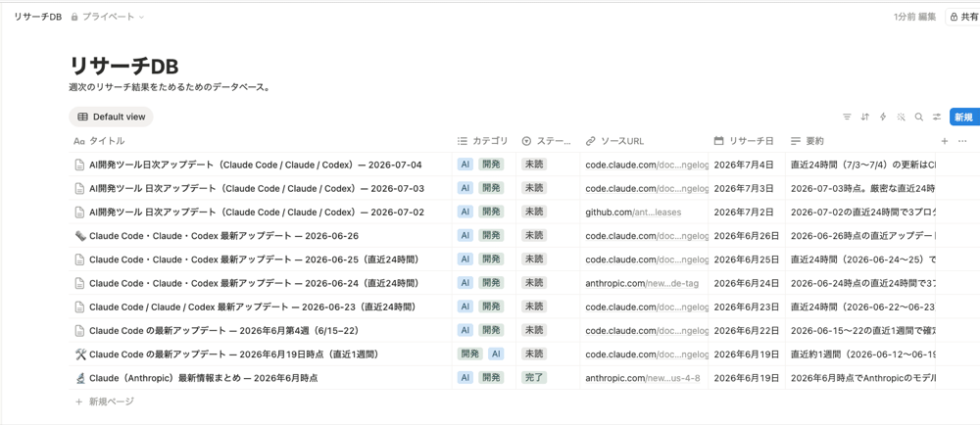Open the title ending 2026-06-25（直近24時間）
The width and height of the screenshot is (980, 425).
point(254,260)
